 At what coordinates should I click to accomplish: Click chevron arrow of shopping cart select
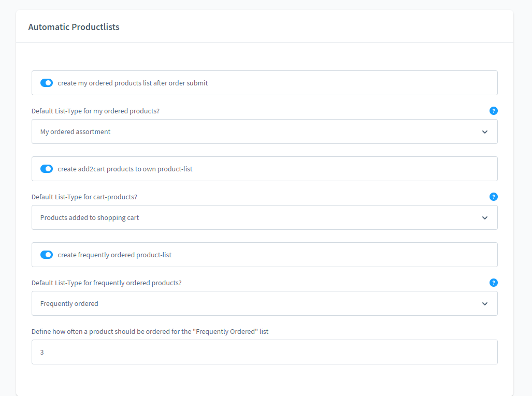pyautogui.click(x=485, y=217)
